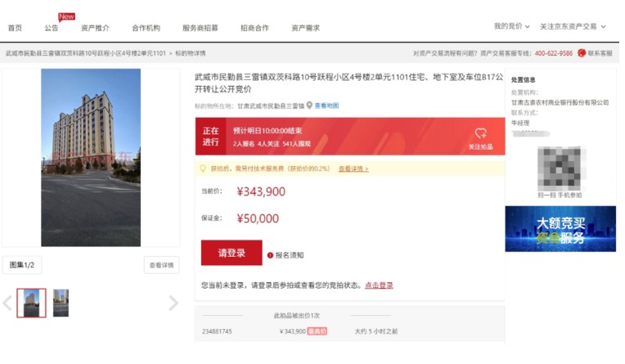Click the 查看详情 button under the gallery
The height and width of the screenshot is (364, 625).
tap(161, 265)
